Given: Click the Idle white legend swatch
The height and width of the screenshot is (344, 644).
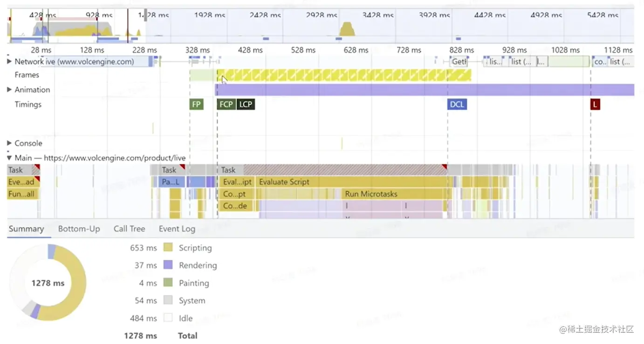Looking at the screenshot, I should [168, 318].
